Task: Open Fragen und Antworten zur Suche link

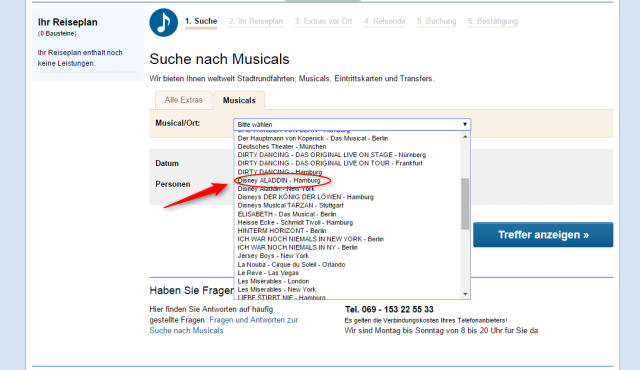Action: (x=224, y=325)
